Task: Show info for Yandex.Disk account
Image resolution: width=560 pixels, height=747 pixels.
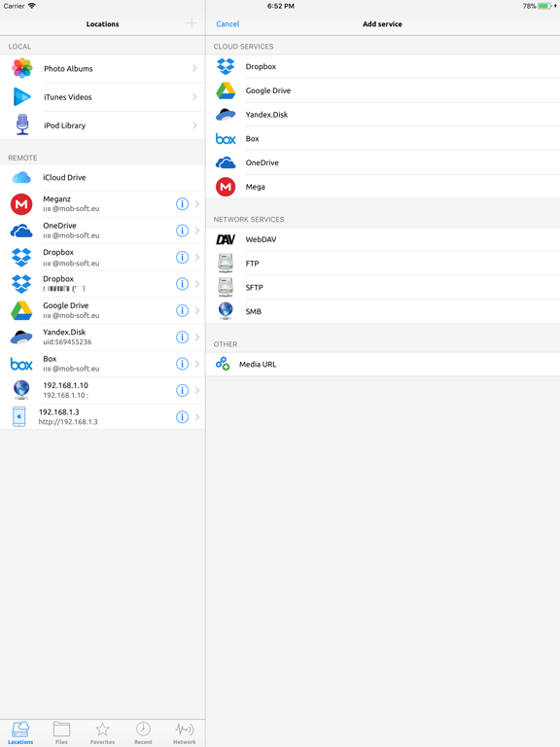Action: click(x=182, y=338)
